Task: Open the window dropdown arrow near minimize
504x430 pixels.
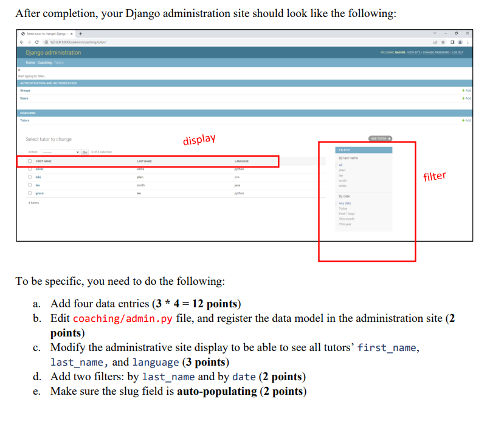Action: pyautogui.click(x=435, y=33)
